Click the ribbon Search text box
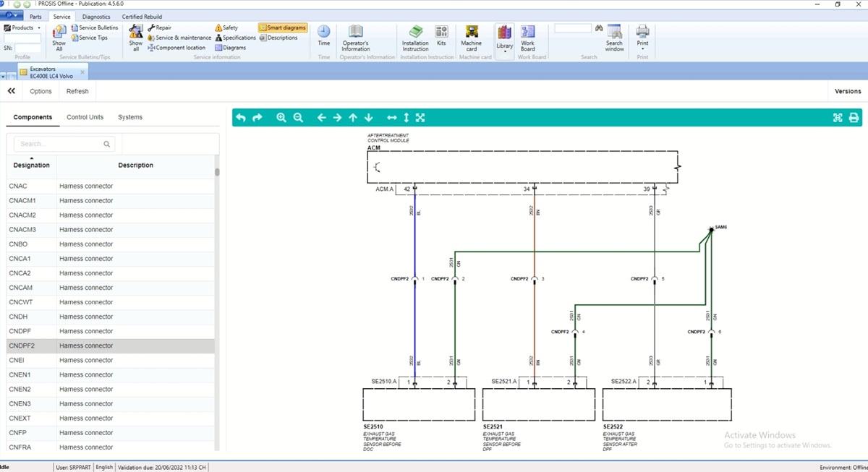 point(573,28)
